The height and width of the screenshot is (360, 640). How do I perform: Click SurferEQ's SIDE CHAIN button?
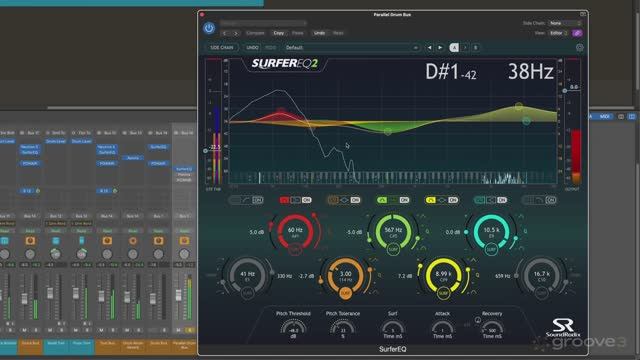pyautogui.click(x=222, y=48)
